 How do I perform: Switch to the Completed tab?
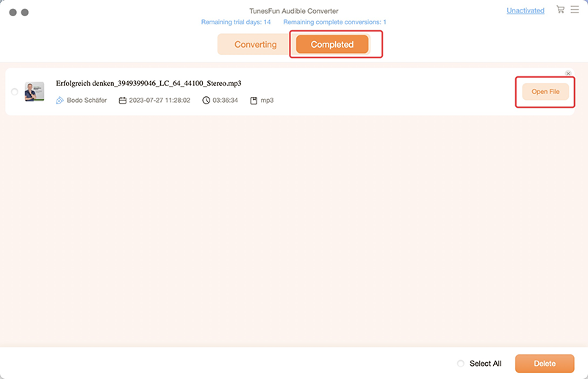click(x=332, y=45)
